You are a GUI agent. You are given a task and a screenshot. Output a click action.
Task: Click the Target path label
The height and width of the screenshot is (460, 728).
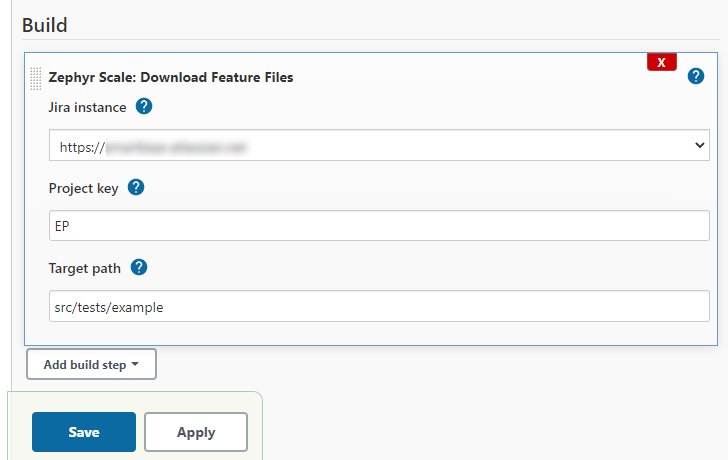pyautogui.click(x=85, y=268)
